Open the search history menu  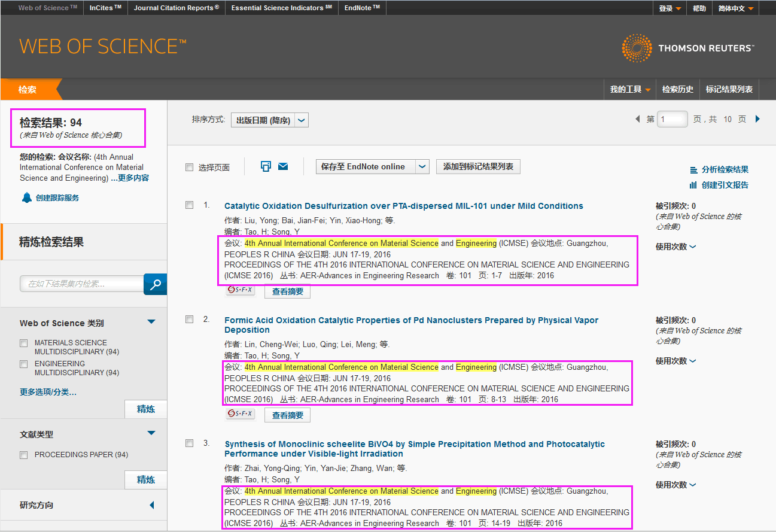pyautogui.click(x=677, y=89)
